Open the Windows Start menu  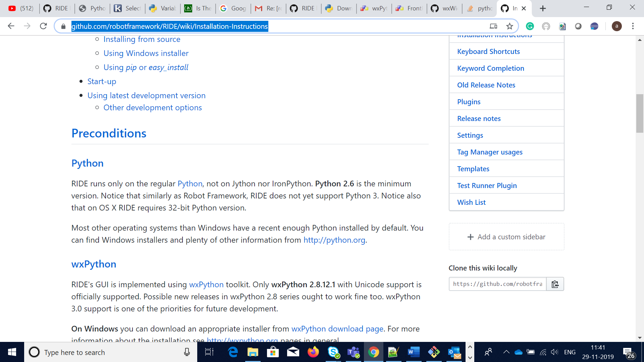click(12, 352)
